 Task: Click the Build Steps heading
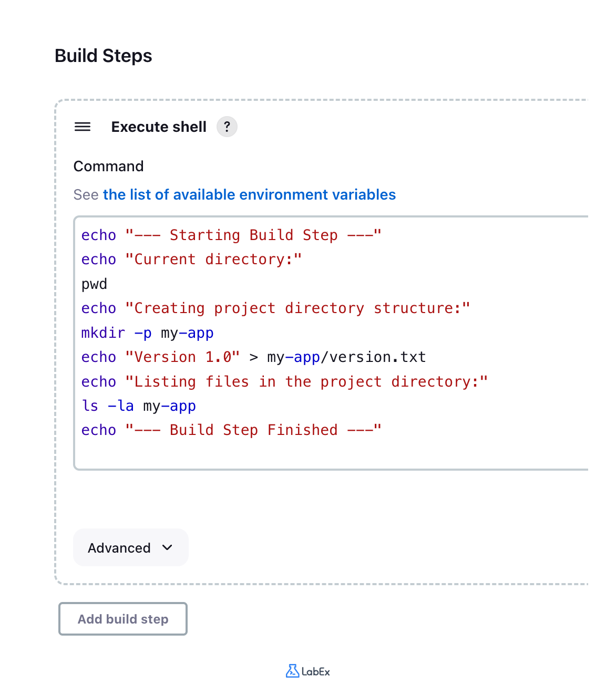pos(103,56)
